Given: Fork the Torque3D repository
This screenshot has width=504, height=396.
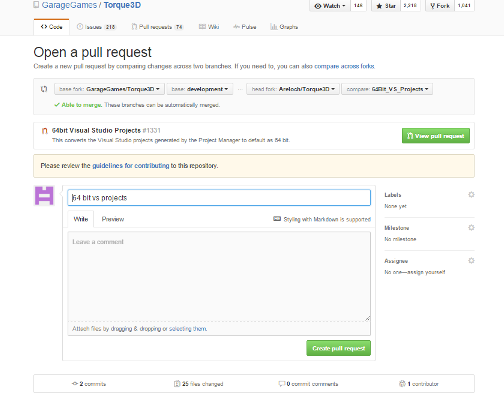Looking at the screenshot, I should (440, 6).
